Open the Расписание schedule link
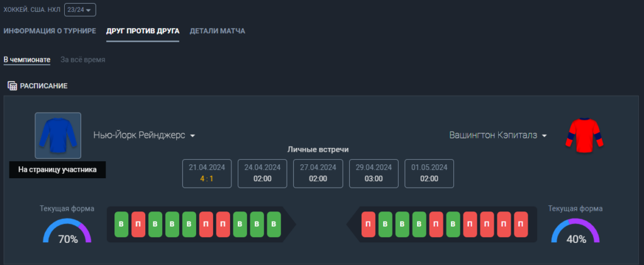This screenshot has height=265, width=644. (x=43, y=86)
